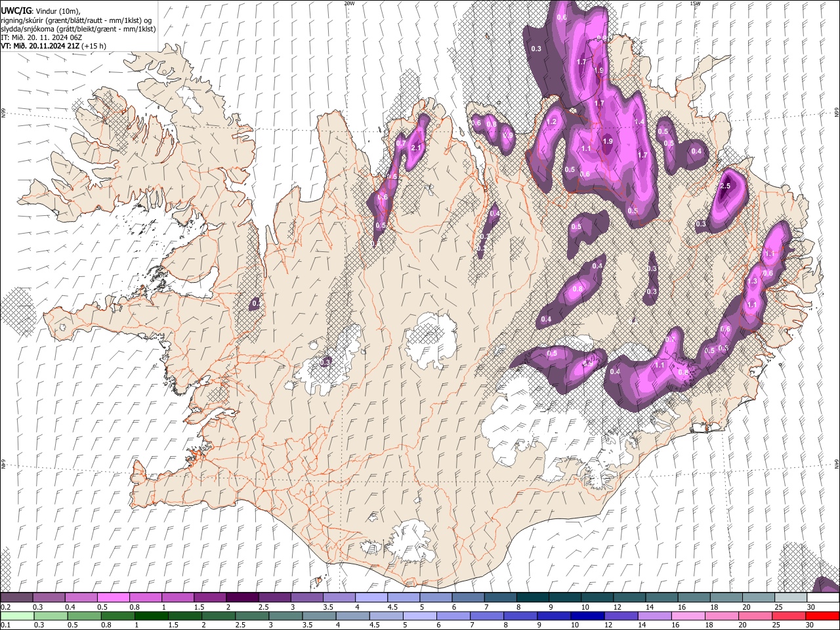Pick light pink 16 swatch on lower scale
Viewport: 840px width, 630px height.
[688, 616]
